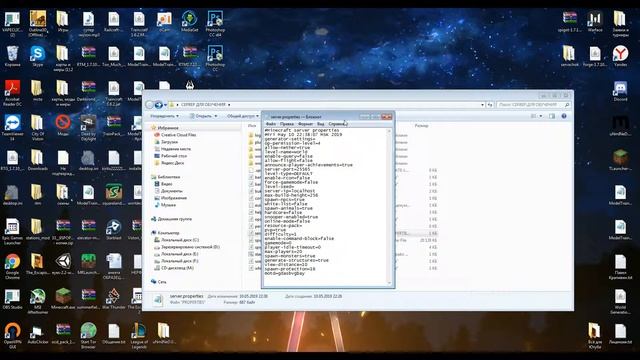
Task: Open the Explorer help icon
Action: point(564,116)
